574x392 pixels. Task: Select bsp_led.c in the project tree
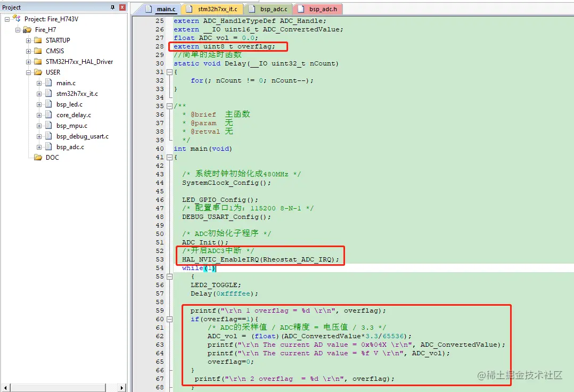70,104
